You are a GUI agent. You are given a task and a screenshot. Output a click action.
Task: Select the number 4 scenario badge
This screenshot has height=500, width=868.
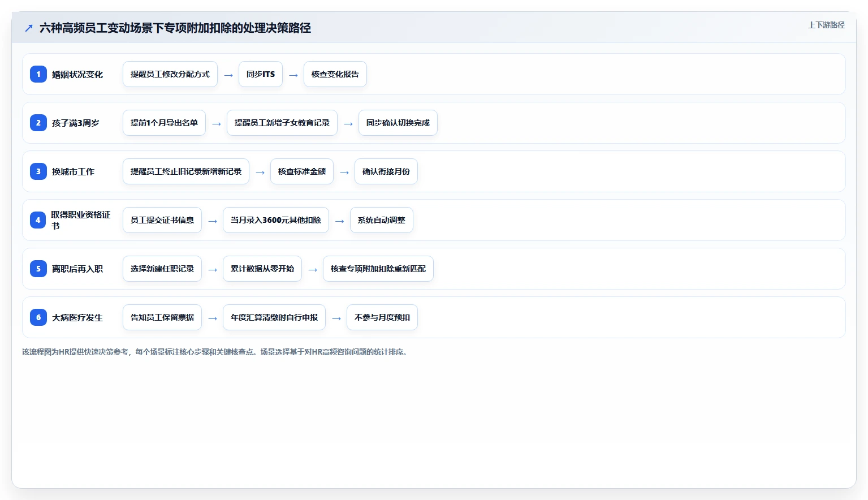pyautogui.click(x=38, y=220)
